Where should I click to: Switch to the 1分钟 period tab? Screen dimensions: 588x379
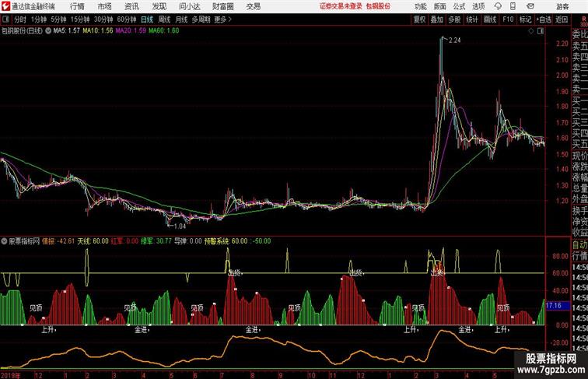(39, 19)
